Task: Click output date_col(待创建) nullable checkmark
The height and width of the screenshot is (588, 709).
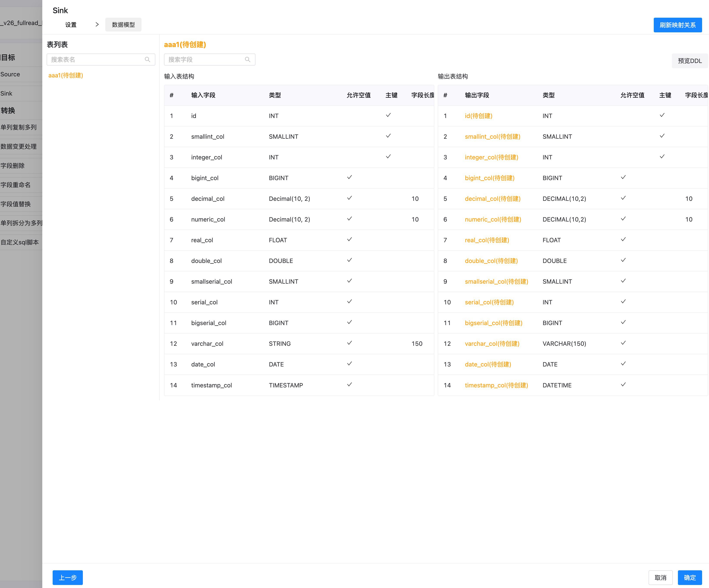Action: point(623,363)
